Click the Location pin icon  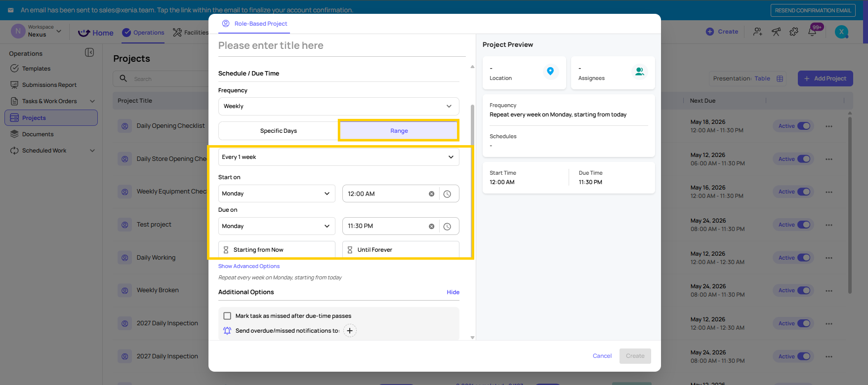click(x=550, y=72)
